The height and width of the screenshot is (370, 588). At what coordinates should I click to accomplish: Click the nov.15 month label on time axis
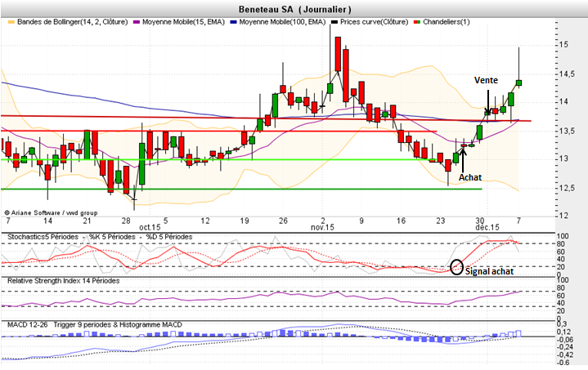click(322, 227)
